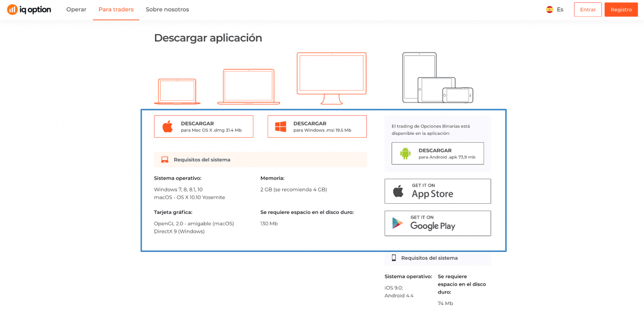Open the Operar menu
The width and height of the screenshot is (644, 314).
76,10
